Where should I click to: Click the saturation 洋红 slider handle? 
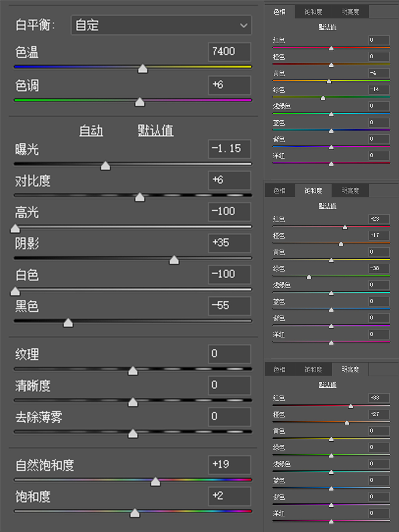point(331,343)
